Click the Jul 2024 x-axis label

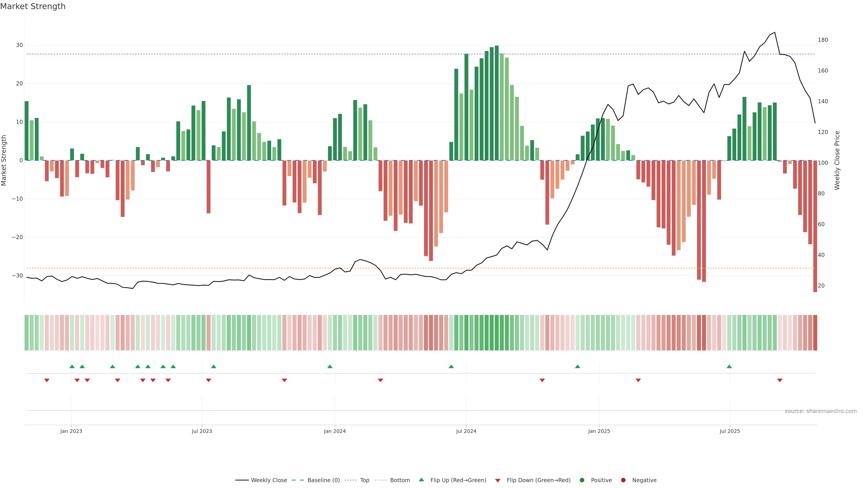point(466,431)
